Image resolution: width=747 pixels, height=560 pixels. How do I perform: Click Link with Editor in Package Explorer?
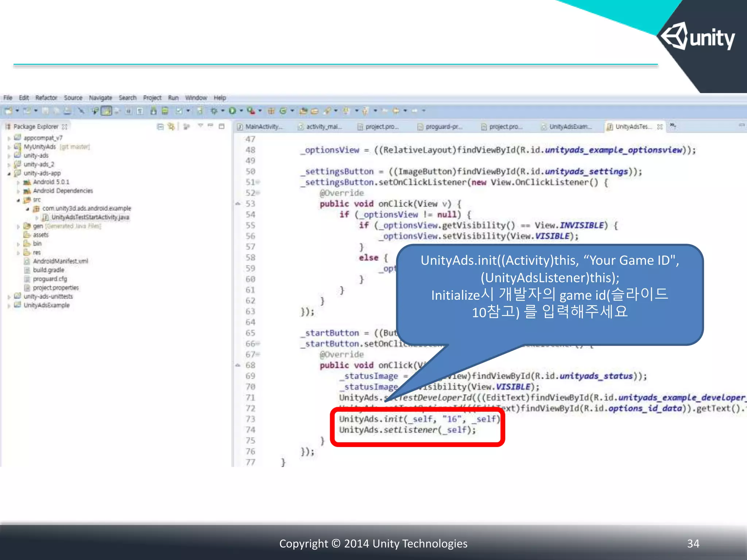tap(171, 127)
